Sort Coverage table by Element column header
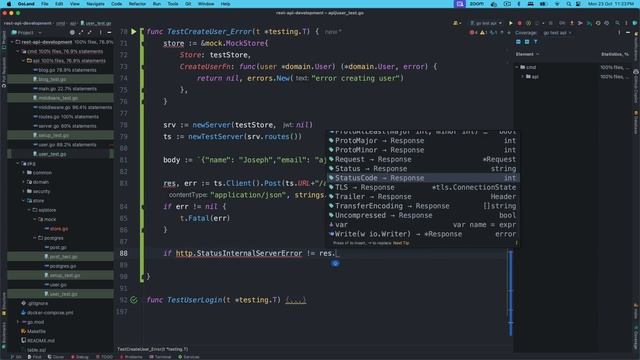 coord(527,54)
